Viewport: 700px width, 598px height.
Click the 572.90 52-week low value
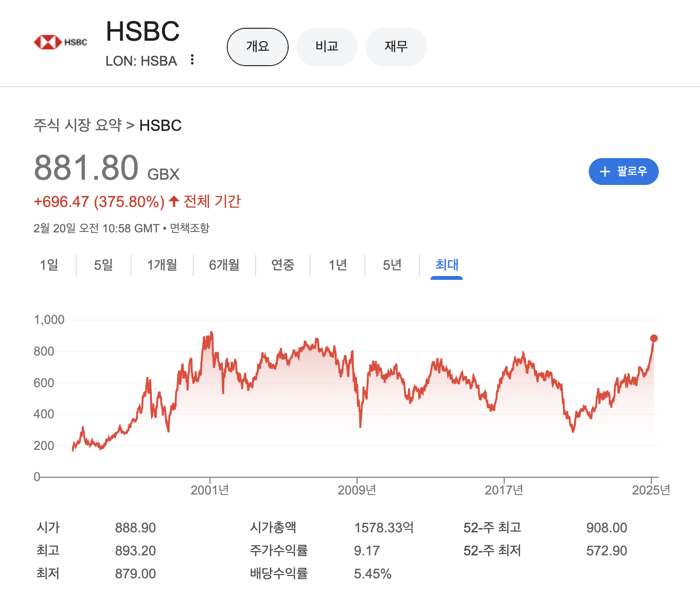(607, 551)
